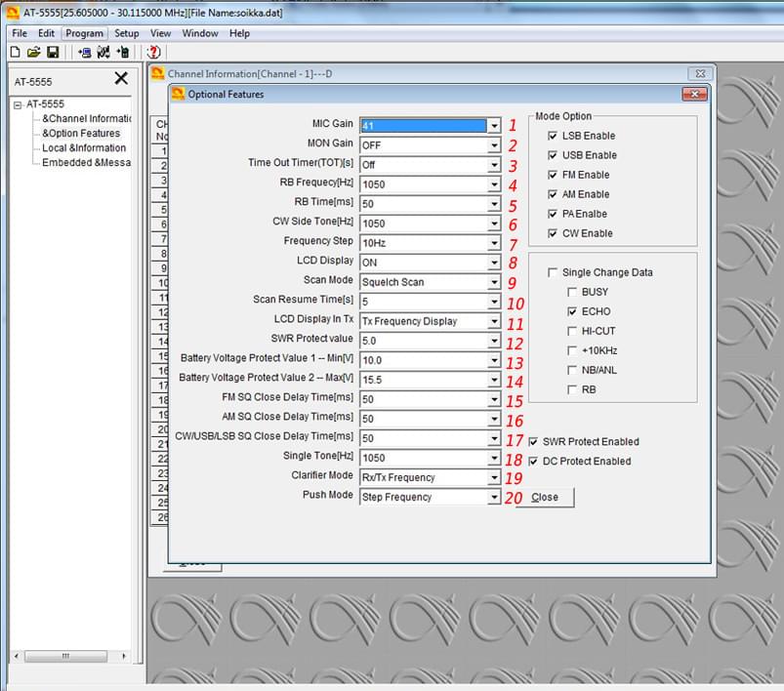Image resolution: width=784 pixels, height=691 pixels.
Task: Open the CW Side Tone dropdown
Action: pyautogui.click(x=494, y=223)
